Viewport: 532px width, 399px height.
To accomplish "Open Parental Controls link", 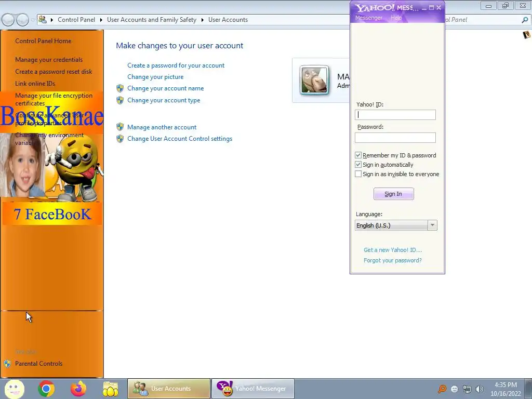I will click(x=38, y=364).
